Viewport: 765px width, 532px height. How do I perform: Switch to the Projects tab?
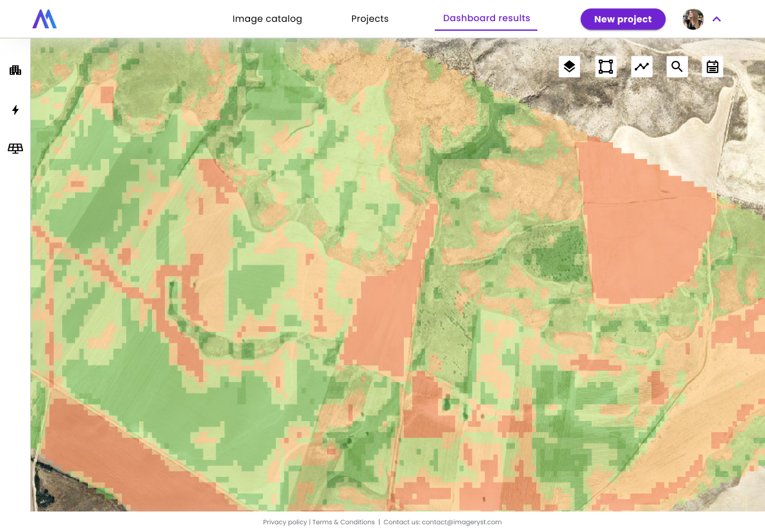click(x=369, y=19)
